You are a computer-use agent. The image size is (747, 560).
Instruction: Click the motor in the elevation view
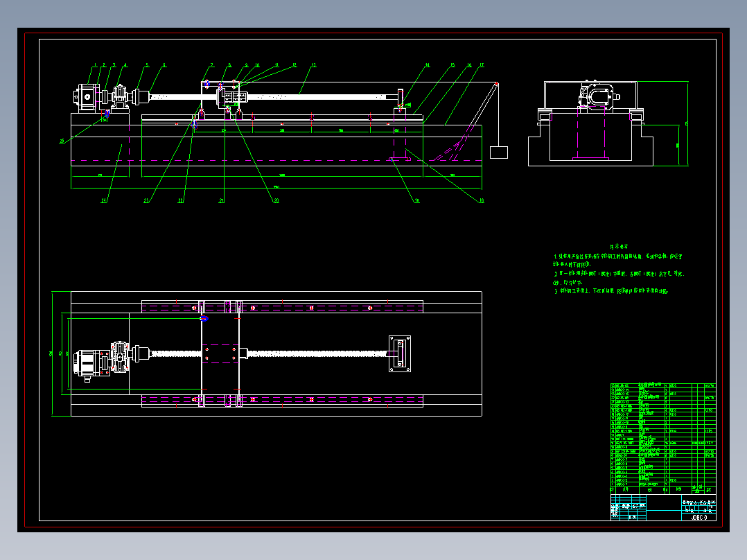(87, 98)
